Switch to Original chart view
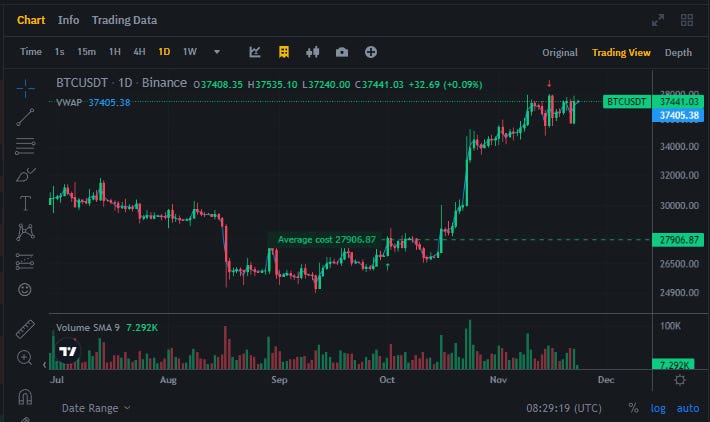710x422 pixels. (560, 53)
